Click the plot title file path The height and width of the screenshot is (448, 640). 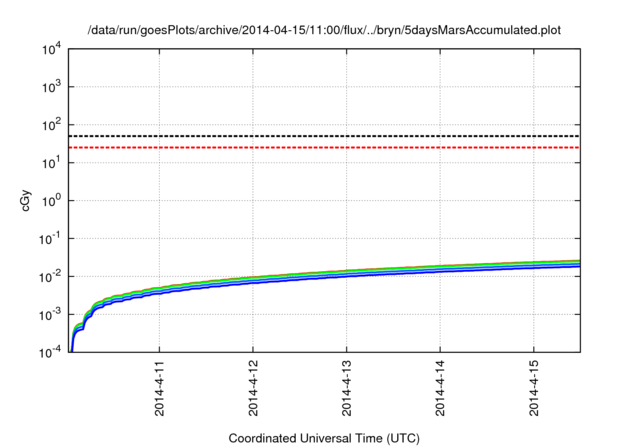tap(324, 30)
